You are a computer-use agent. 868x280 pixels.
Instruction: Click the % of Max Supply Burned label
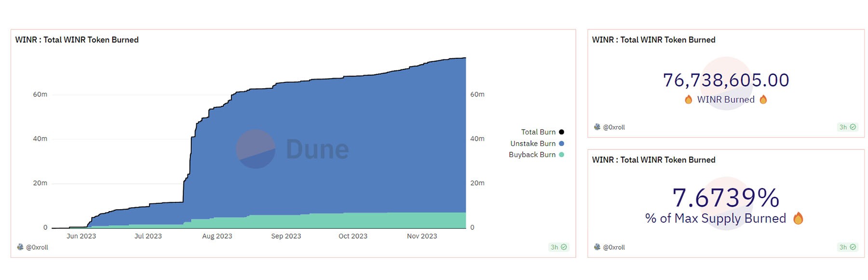point(716,218)
